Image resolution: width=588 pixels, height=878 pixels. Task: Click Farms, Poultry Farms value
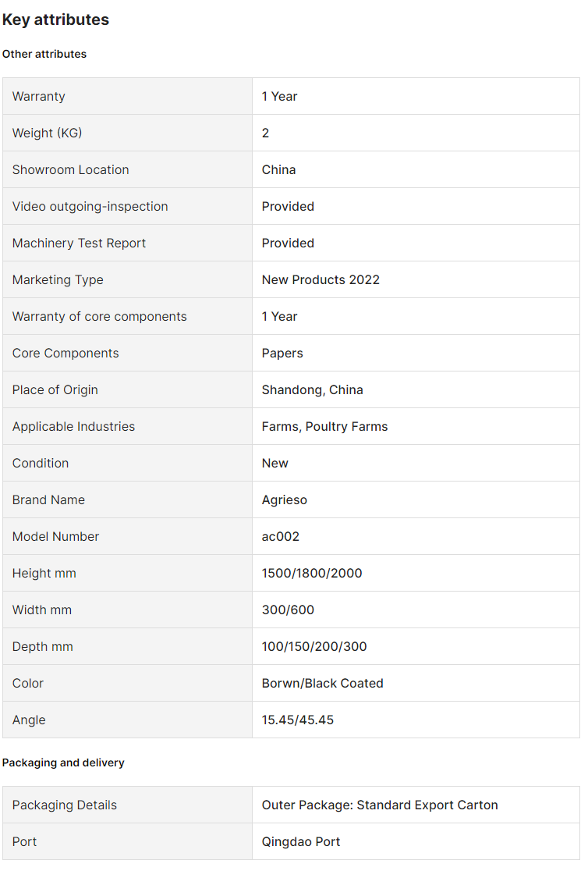point(324,427)
